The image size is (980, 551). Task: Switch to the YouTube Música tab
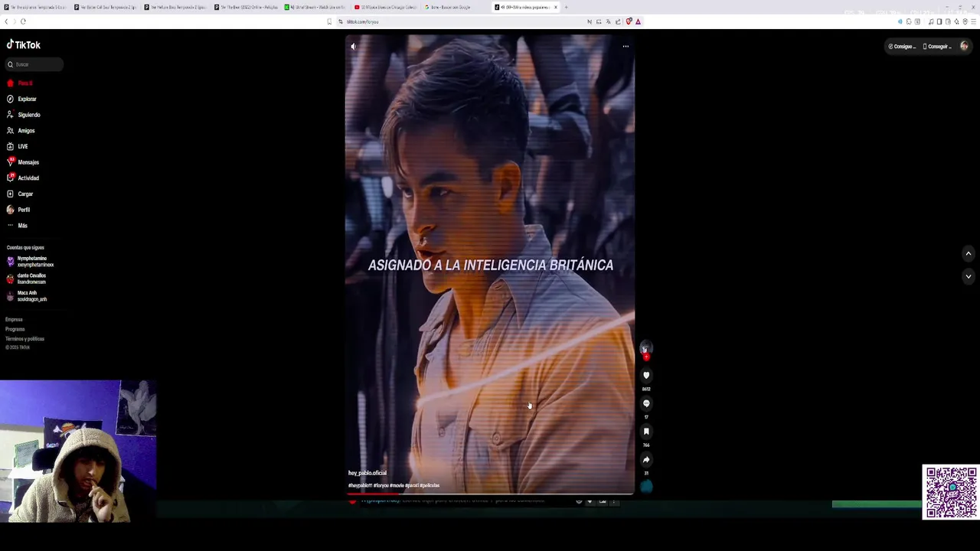click(x=386, y=7)
